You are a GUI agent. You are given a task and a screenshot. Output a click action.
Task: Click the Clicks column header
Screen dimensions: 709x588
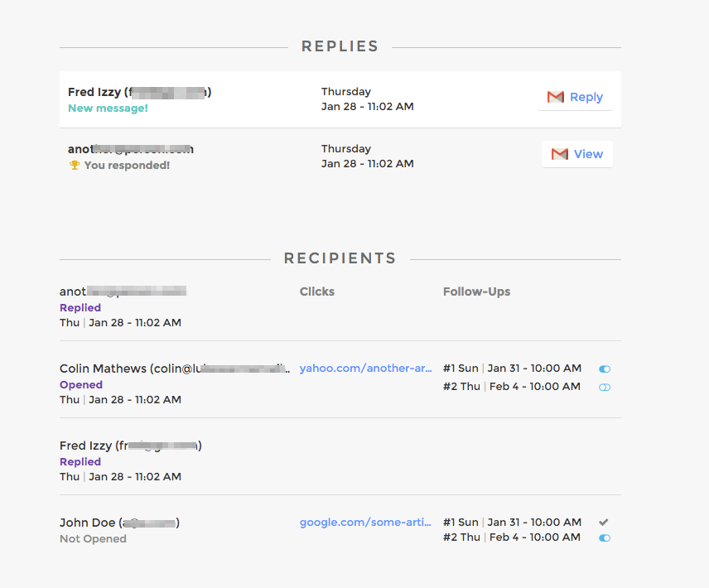pyautogui.click(x=317, y=292)
